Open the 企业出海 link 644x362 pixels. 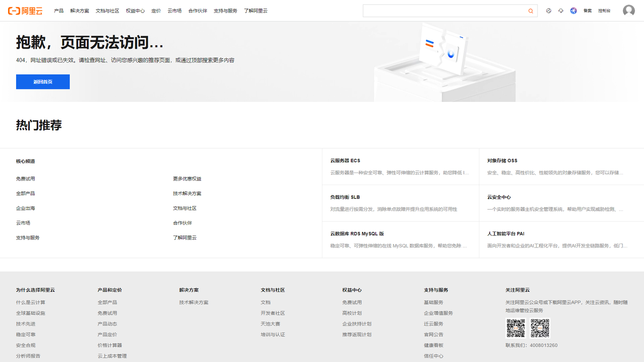point(25,208)
